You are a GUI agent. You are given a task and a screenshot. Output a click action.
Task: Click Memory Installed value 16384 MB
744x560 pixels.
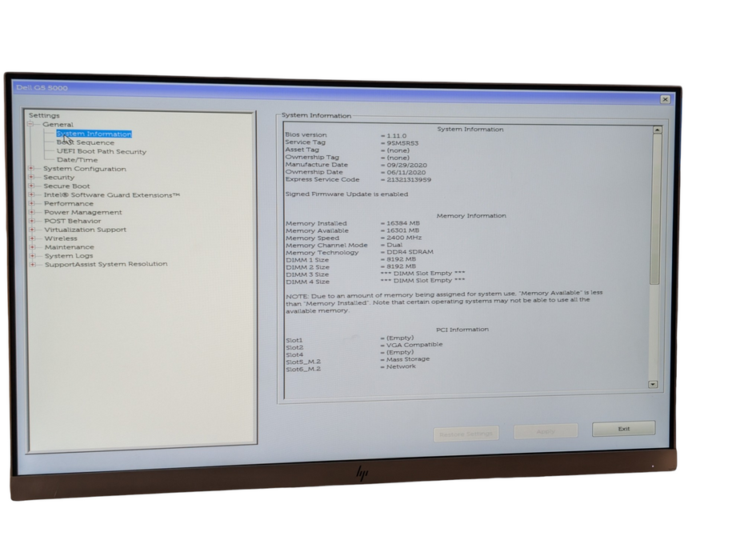point(403,223)
